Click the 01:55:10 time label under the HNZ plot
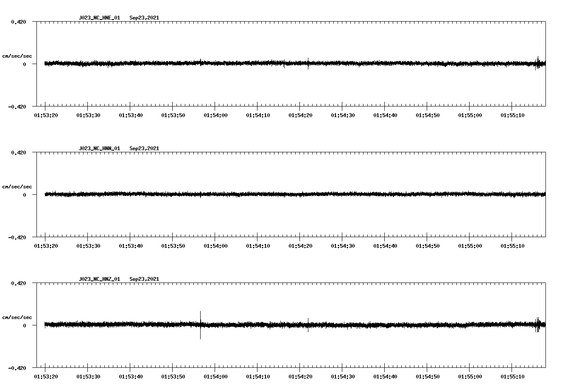Image resolution: width=576 pixels, height=392 pixels. coord(512,377)
